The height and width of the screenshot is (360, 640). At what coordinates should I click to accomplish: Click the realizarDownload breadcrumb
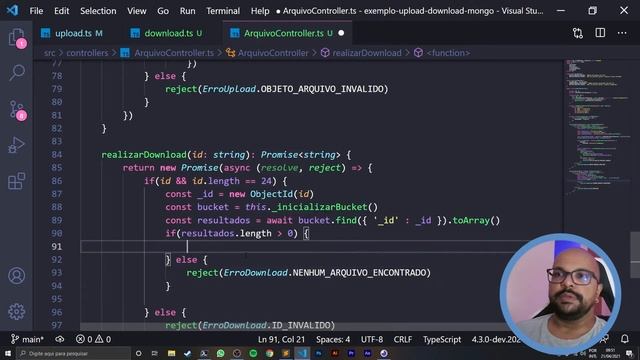(x=367, y=53)
